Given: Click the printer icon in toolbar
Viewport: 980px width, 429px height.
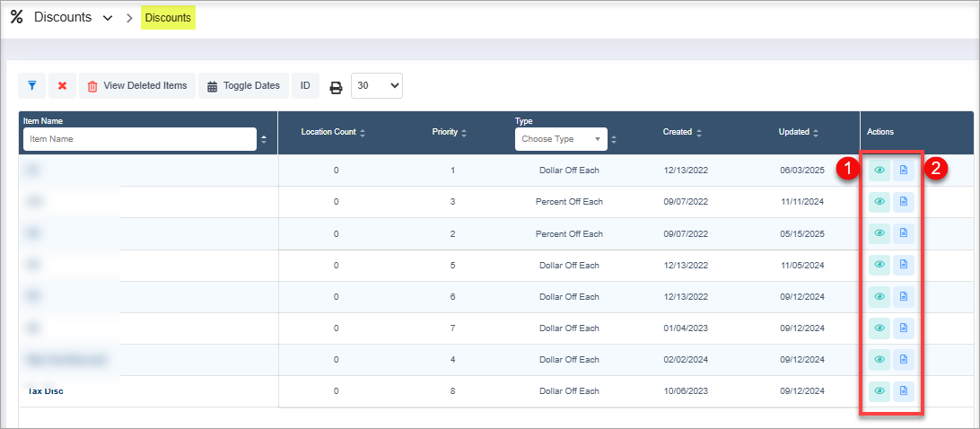Looking at the screenshot, I should [x=336, y=87].
